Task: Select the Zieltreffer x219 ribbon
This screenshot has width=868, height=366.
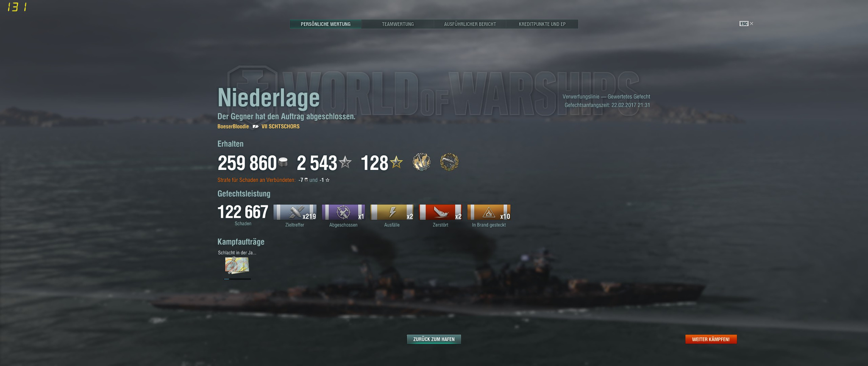Action: 295,212
